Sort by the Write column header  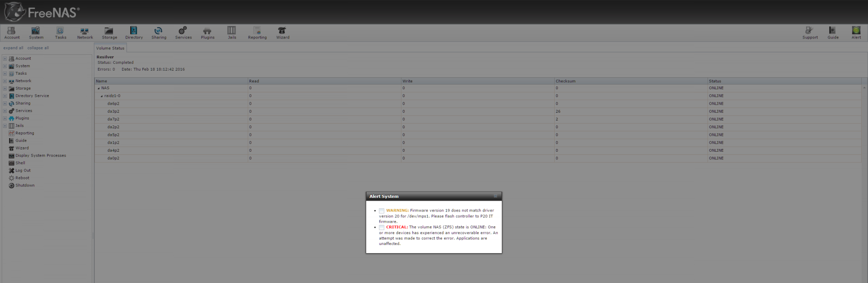pyautogui.click(x=477, y=81)
